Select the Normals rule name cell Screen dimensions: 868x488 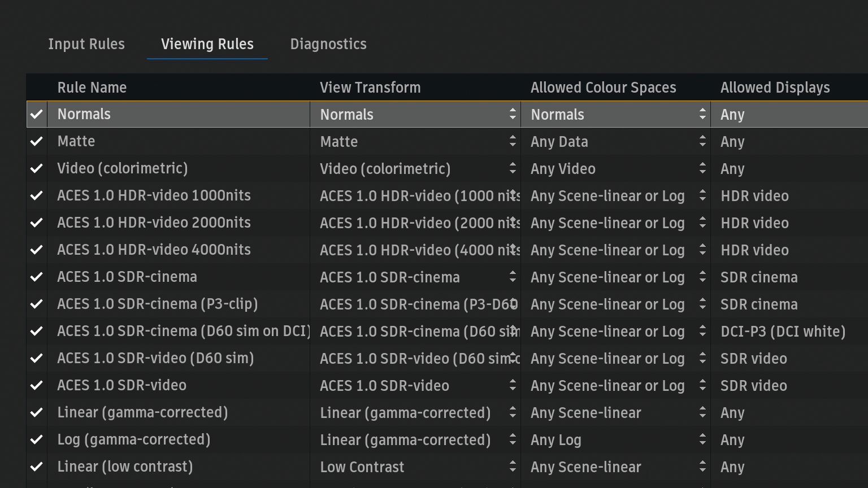point(179,114)
